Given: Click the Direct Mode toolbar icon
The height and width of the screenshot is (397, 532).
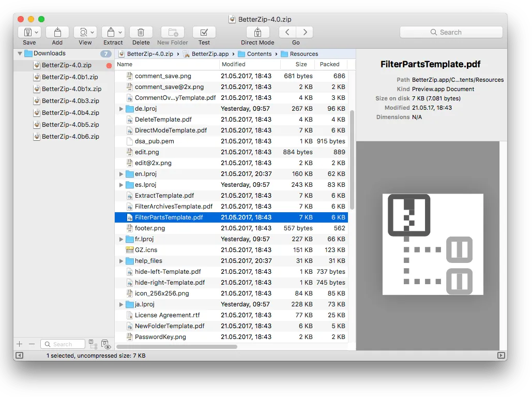Looking at the screenshot, I should [257, 32].
